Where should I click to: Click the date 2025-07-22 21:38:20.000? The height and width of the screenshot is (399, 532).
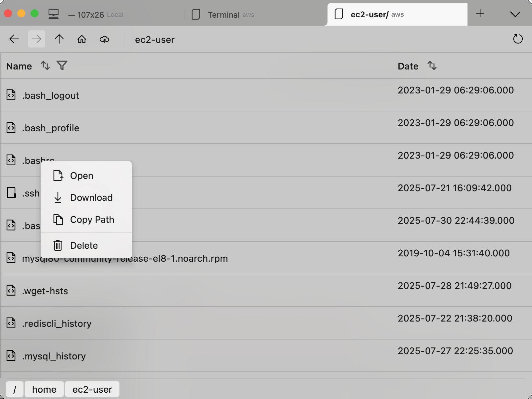pos(455,318)
